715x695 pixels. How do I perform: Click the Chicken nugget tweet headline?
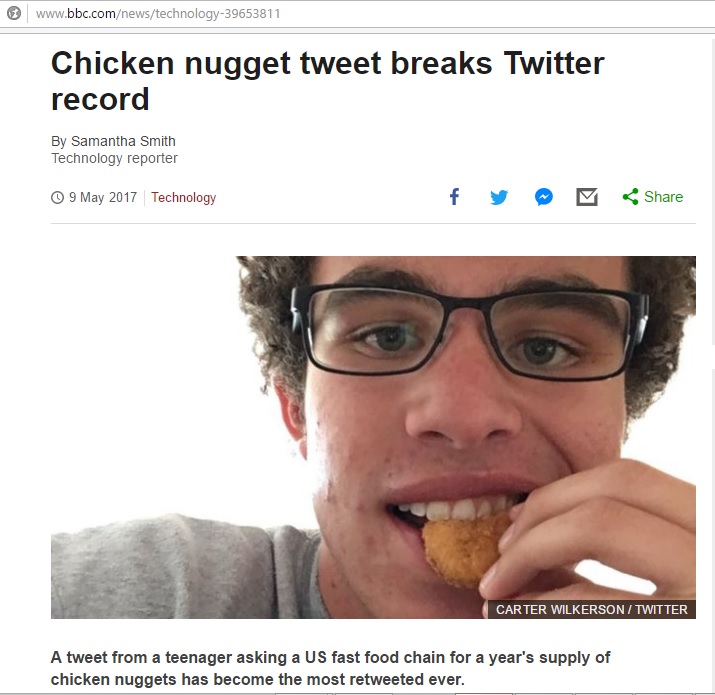[327, 81]
